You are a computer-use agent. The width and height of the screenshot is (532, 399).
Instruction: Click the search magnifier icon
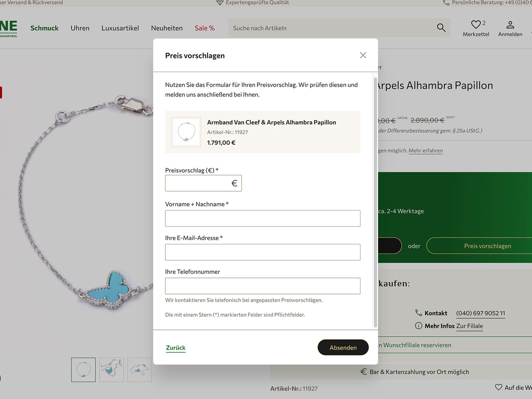pyautogui.click(x=441, y=28)
